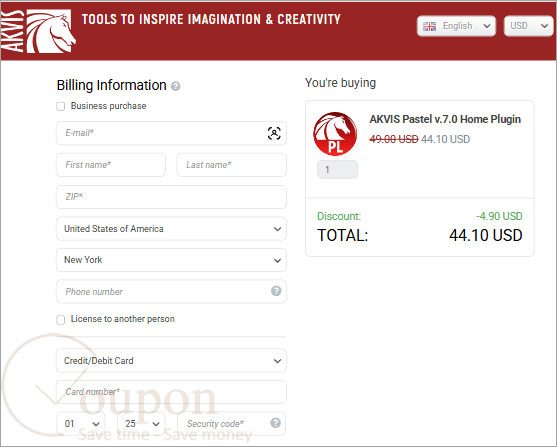Viewport: 557px width, 447px height.
Task: Open the expiration year 25 dropdown
Action: point(141,424)
